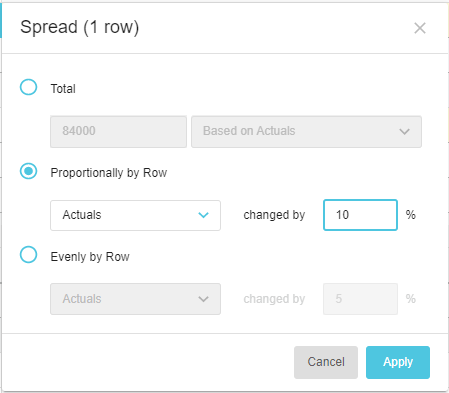Click the Proportionally by Row label text

pos(109,173)
